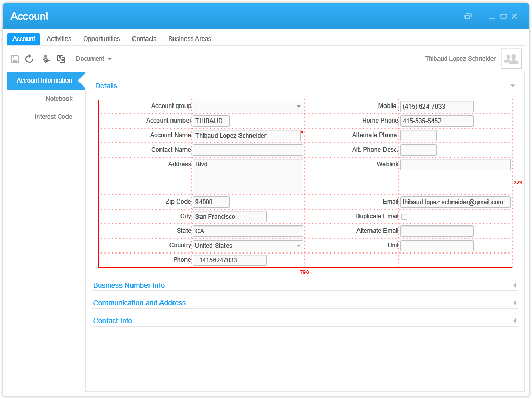
Task: Minimize the Account window
Action: [491, 16]
